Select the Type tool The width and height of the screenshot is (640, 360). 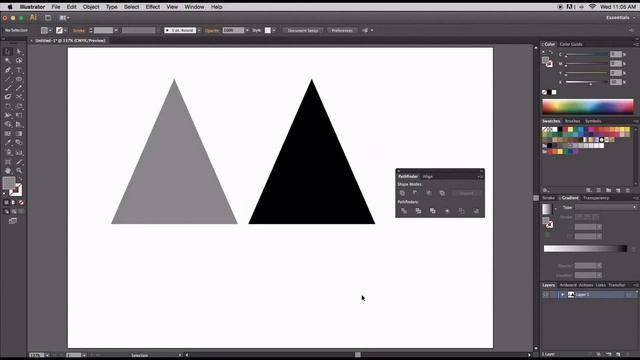coord(19,70)
